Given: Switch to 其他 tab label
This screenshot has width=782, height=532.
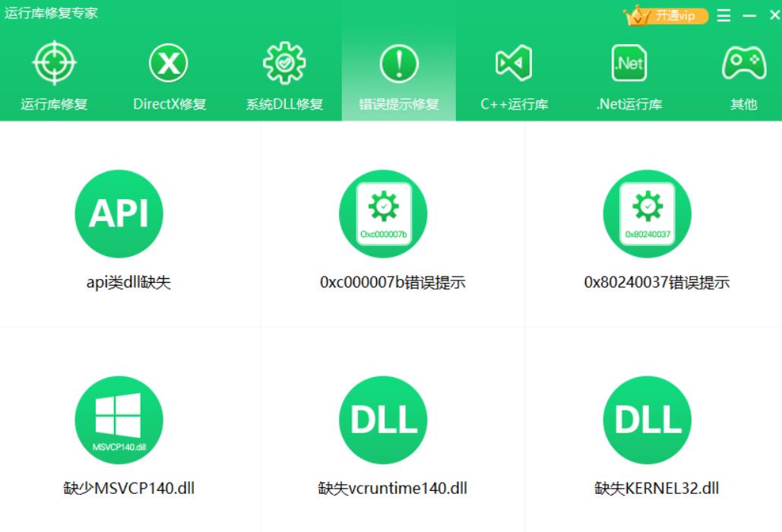Looking at the screenshot, I should [744, 104].
